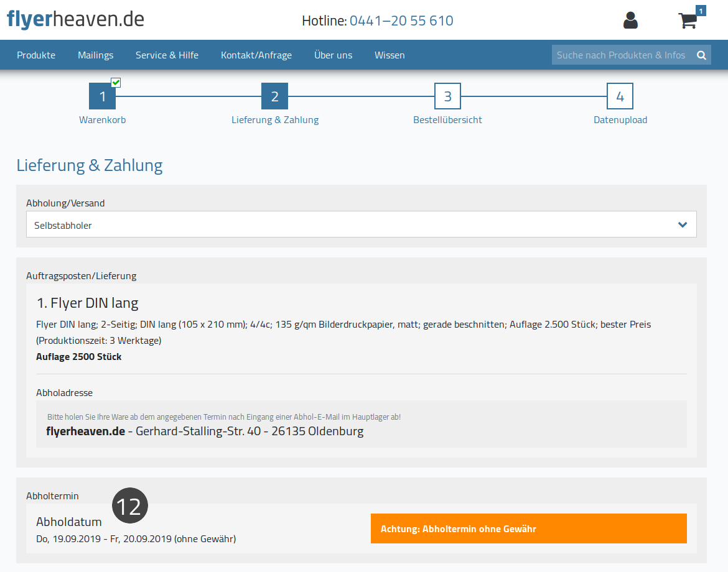Open the user account icon

click(630, 21)
